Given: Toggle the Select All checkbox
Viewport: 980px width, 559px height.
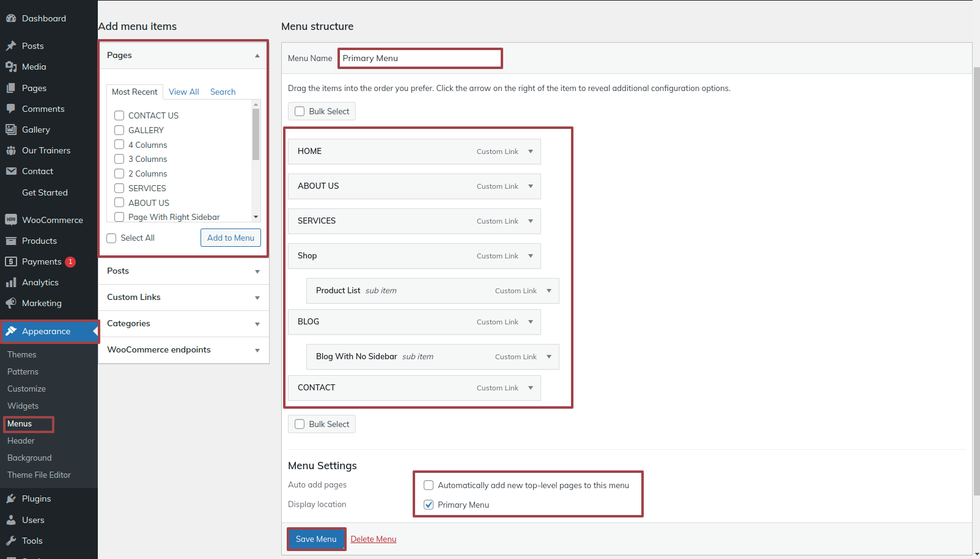Looking at the screenshot, I should pos(111,238).
